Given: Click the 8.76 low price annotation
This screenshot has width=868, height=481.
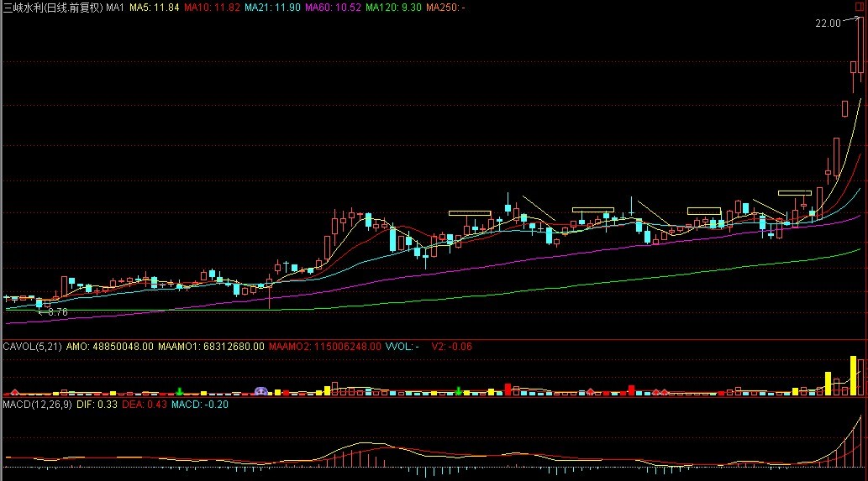Looking at the screenshot, I should tap(55, 311).
